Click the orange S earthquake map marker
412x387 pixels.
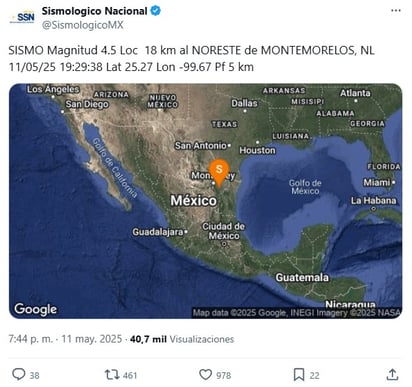coord(219,172)
